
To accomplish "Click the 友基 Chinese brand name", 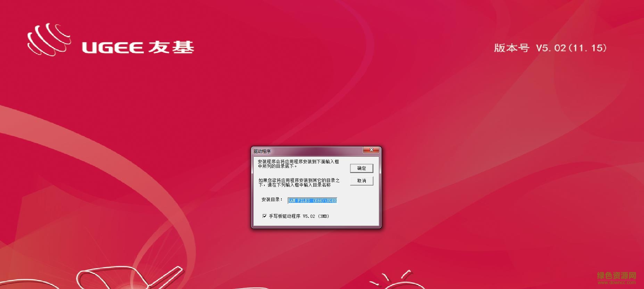I will [x=171, y=48].
